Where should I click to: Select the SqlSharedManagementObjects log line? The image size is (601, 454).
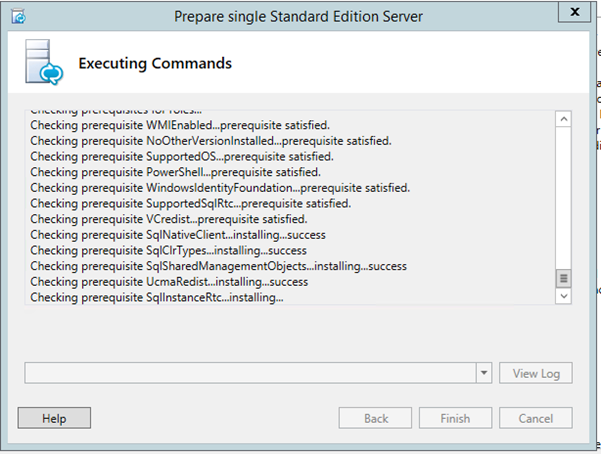[218, 266]
